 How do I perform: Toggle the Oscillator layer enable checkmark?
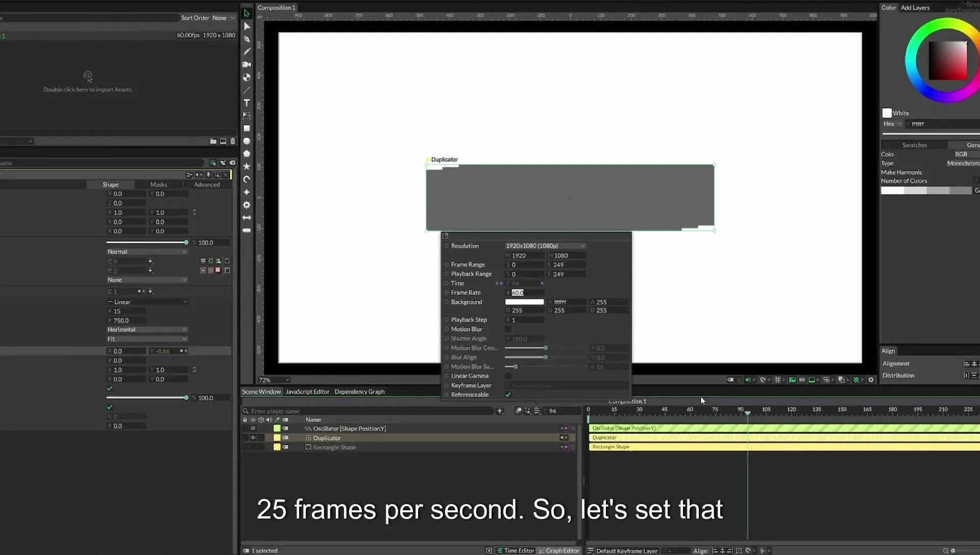(253, 428)
